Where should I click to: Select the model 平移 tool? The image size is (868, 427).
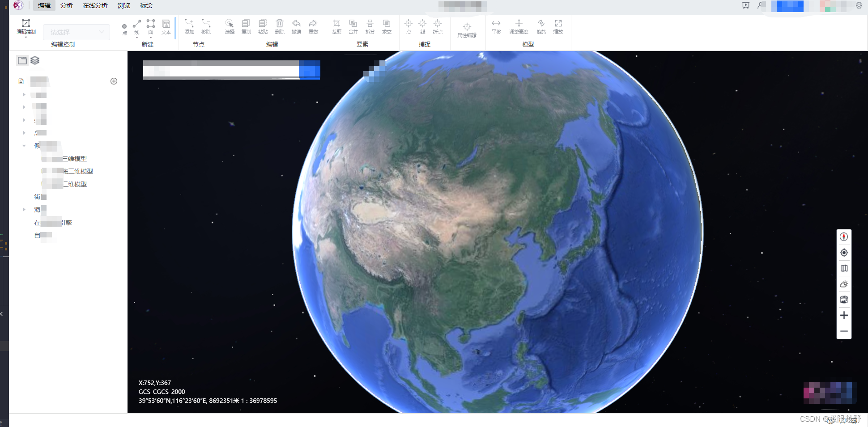click(x=496, y=26)
